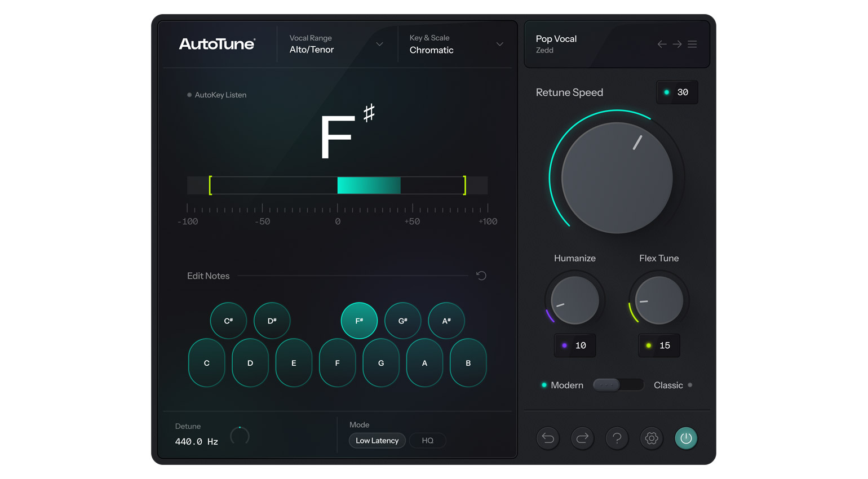The width and height of the screenshot is (868, 479).
Task: Expand the Key & Scale dropdown
Action: 455,44
